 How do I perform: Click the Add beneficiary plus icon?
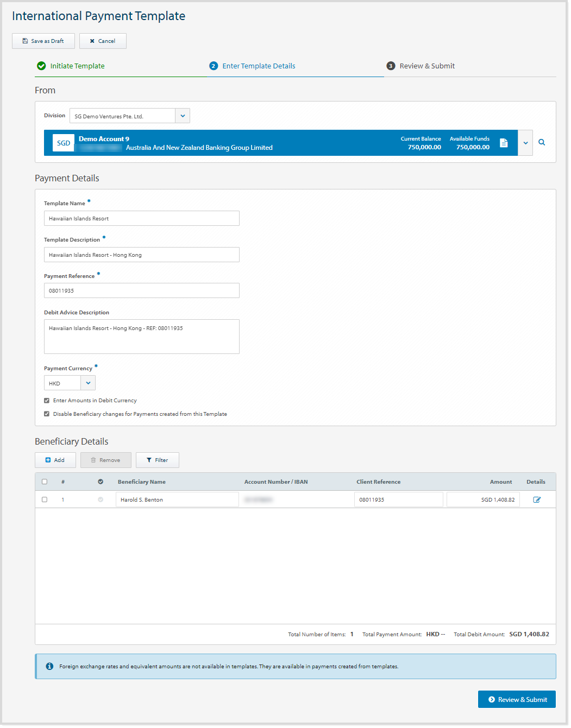point(47,460)
